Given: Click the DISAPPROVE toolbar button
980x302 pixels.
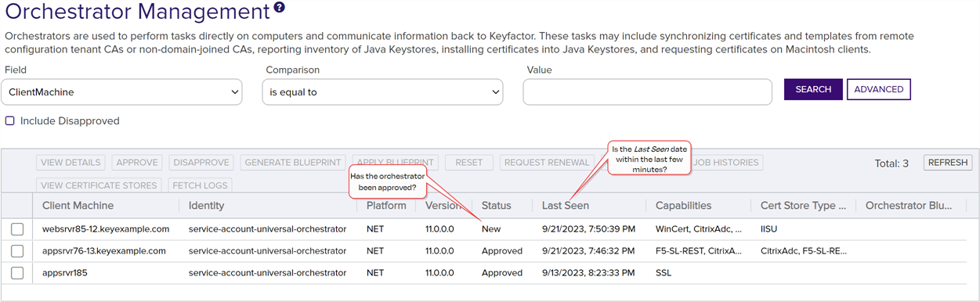Looking at the screenshot, I should (201, 163).
